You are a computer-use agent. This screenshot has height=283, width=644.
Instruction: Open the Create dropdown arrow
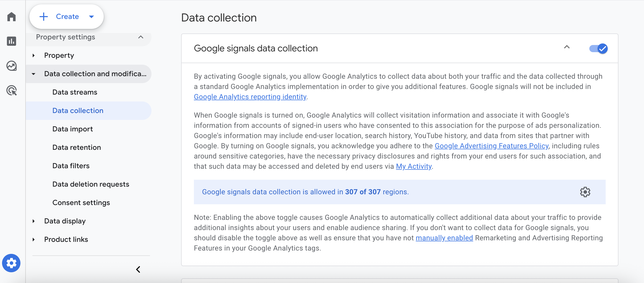coord(91,16)
